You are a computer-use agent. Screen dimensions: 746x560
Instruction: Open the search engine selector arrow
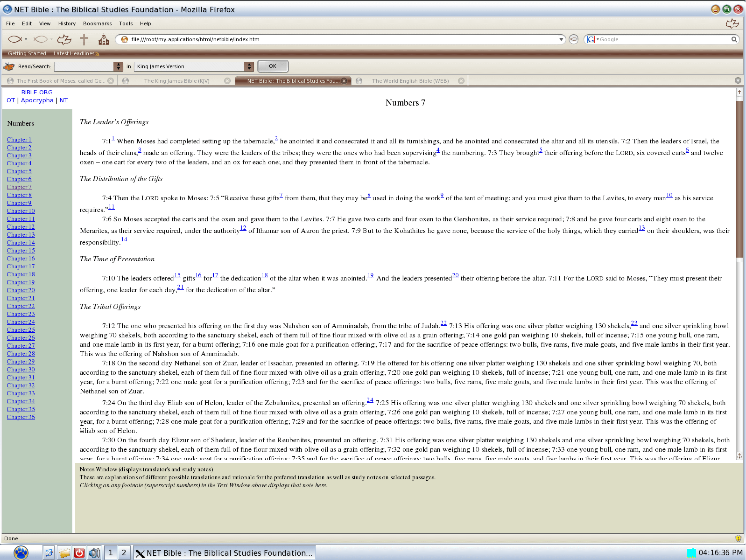point(597,39)
